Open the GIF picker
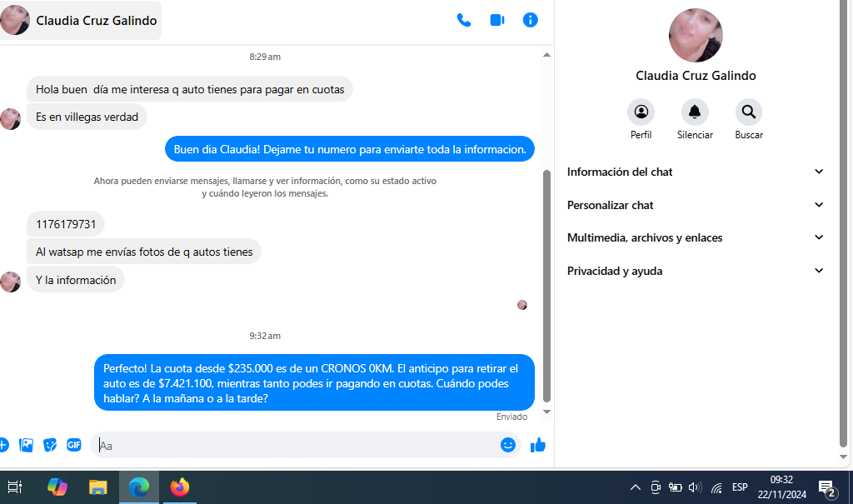The height and width of the screenshot is (504, 853). (74, 445)
